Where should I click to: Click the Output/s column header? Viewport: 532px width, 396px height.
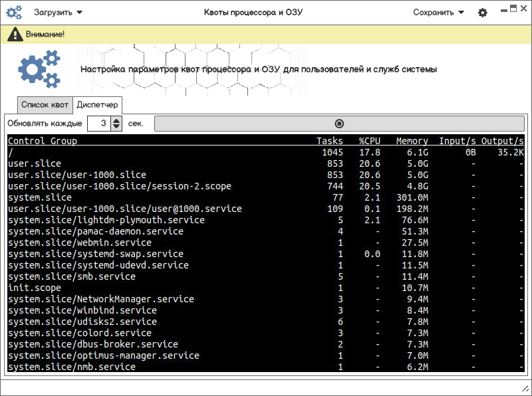point(503,141)
